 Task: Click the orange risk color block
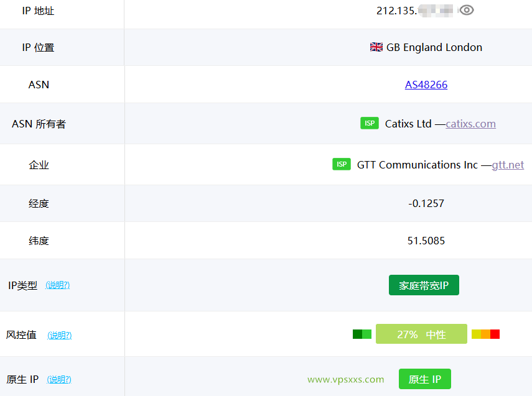485,334
